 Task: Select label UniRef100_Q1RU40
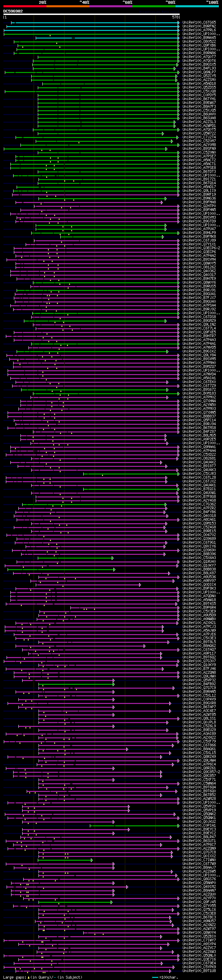(x=199, y=561)
